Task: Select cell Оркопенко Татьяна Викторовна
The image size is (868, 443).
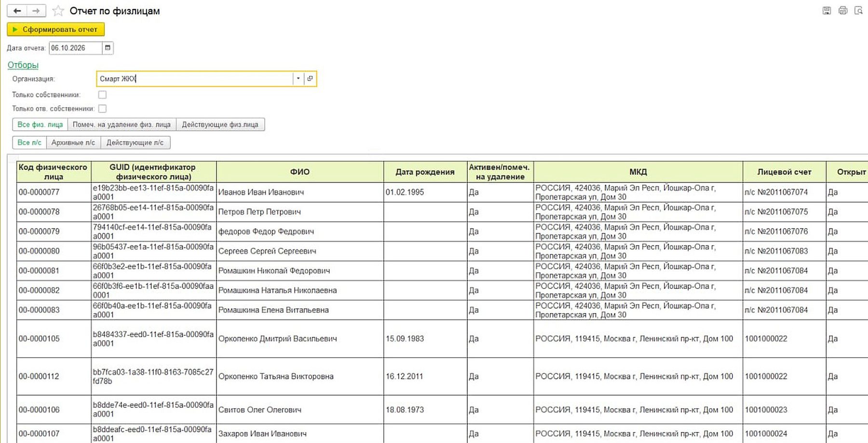Action: click(x=300, y=376)
